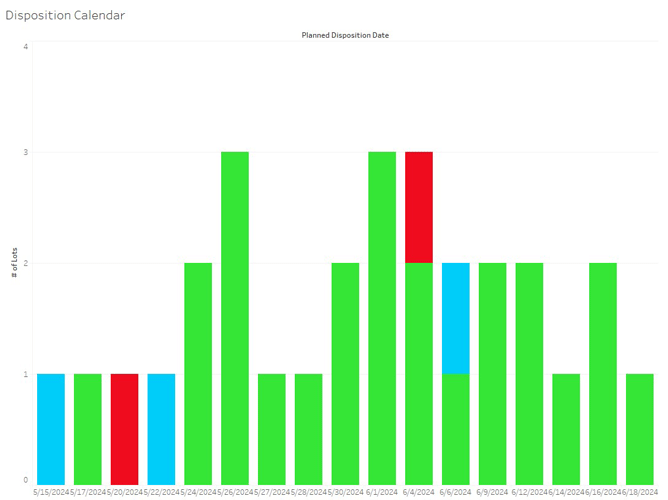Click the y-axis value 1
Viewport: 668px width, 500px height.
26,374
